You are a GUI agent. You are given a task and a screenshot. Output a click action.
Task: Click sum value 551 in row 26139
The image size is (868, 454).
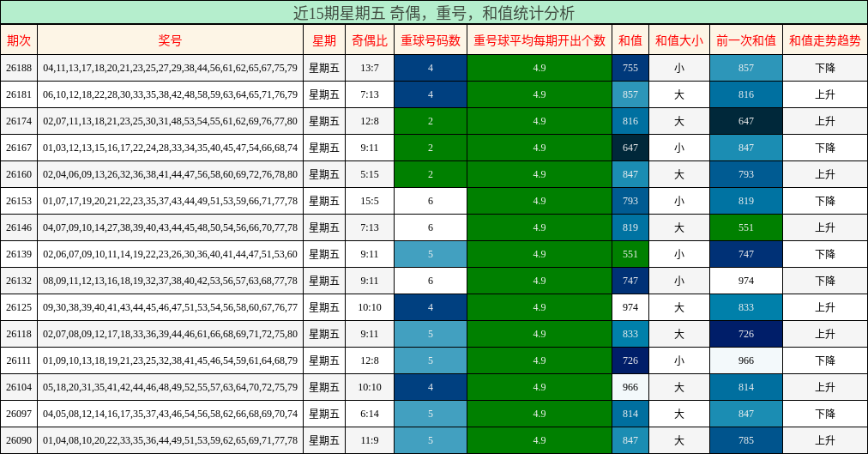pos(630,254)
